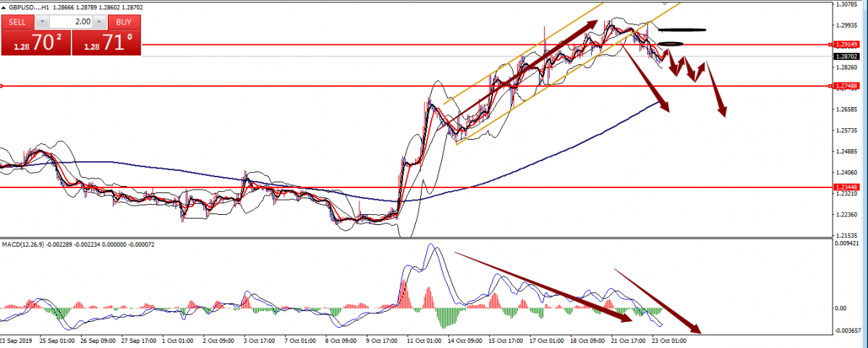Click the gray chart shift triangle marker
Image resolution: width=868 pixels, height=348 pixels.
(664, 4)
